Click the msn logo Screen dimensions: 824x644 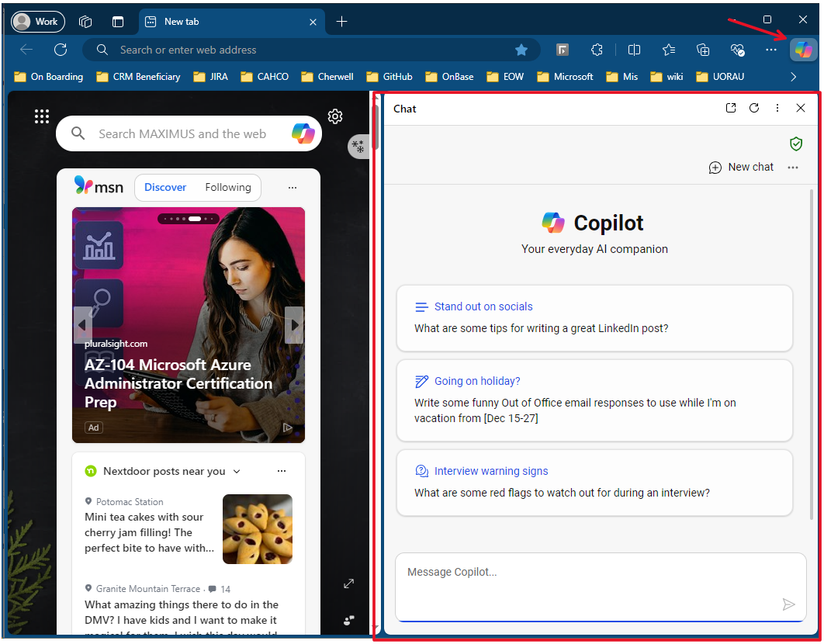pyautogui.click(x=99, y=186)
